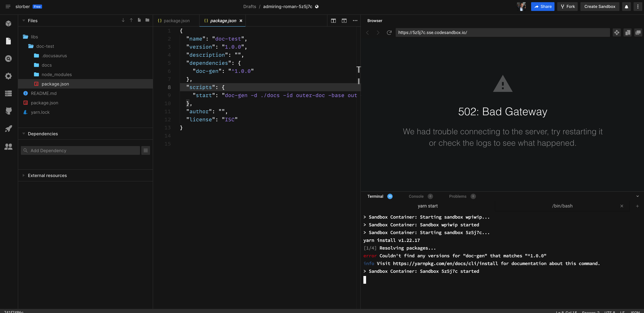
Task: Click the Create Sandbox button
Action: click(600, 7)
